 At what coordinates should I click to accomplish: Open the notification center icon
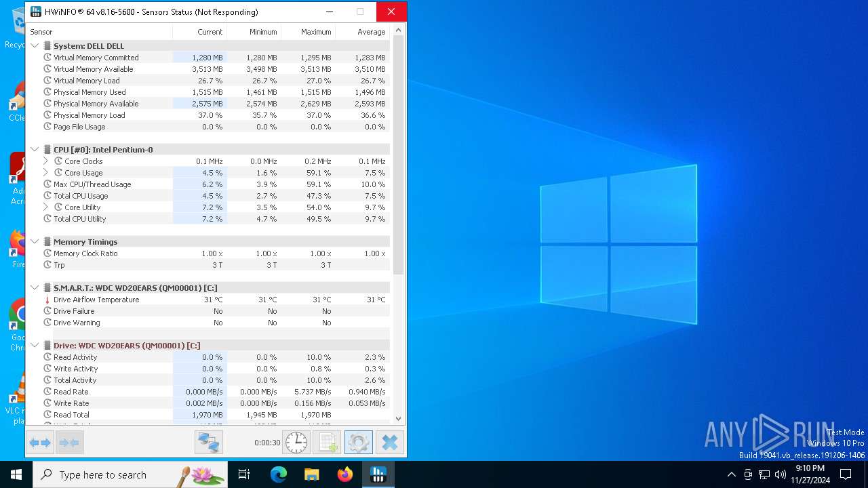(846, 474)
